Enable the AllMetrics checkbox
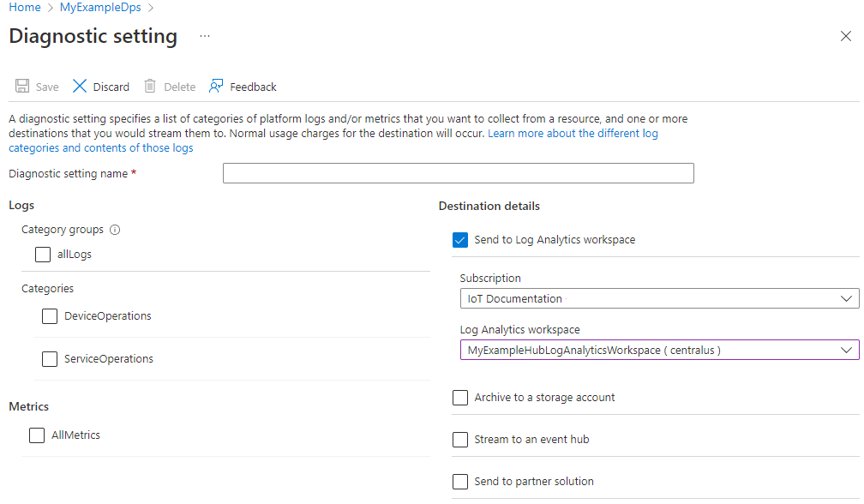This screenshot has height=504, width=864. (37, 435)
